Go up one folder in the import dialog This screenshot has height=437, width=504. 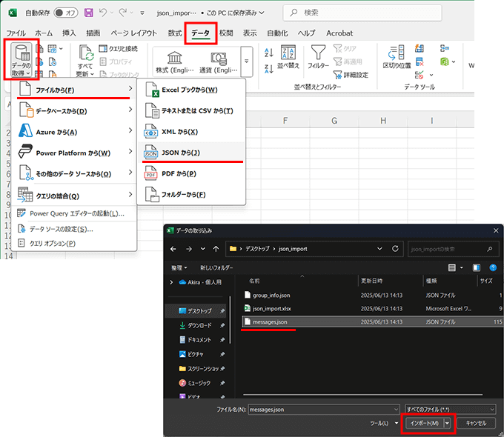pyautogui.click(x=216, y=249)
